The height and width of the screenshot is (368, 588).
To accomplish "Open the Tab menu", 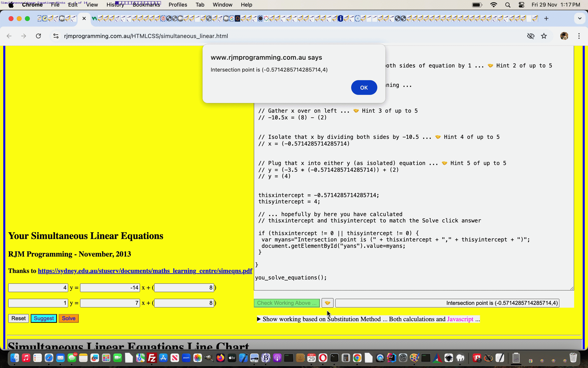I will coord(200,5).
